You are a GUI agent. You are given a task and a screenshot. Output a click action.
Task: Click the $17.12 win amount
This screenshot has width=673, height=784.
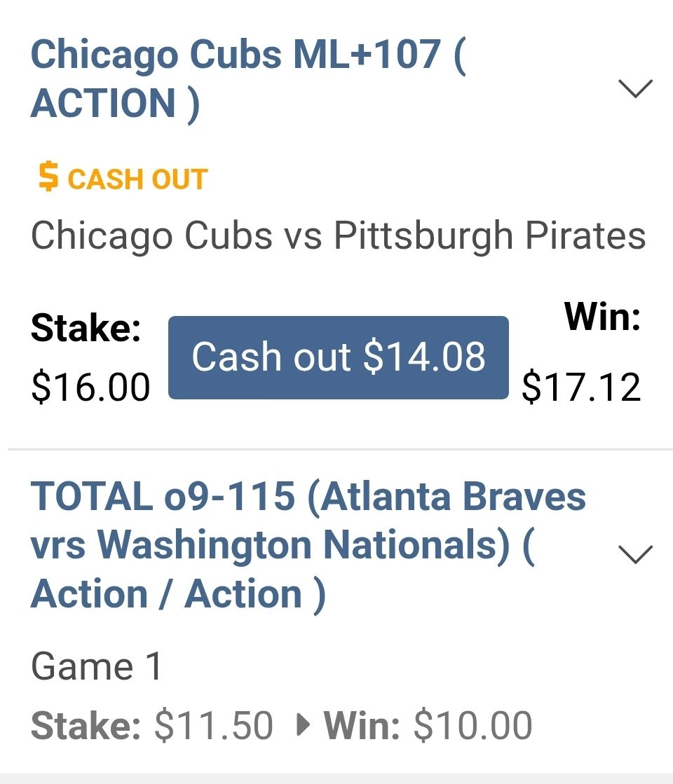pyautogui.click(x=581, y=387)
